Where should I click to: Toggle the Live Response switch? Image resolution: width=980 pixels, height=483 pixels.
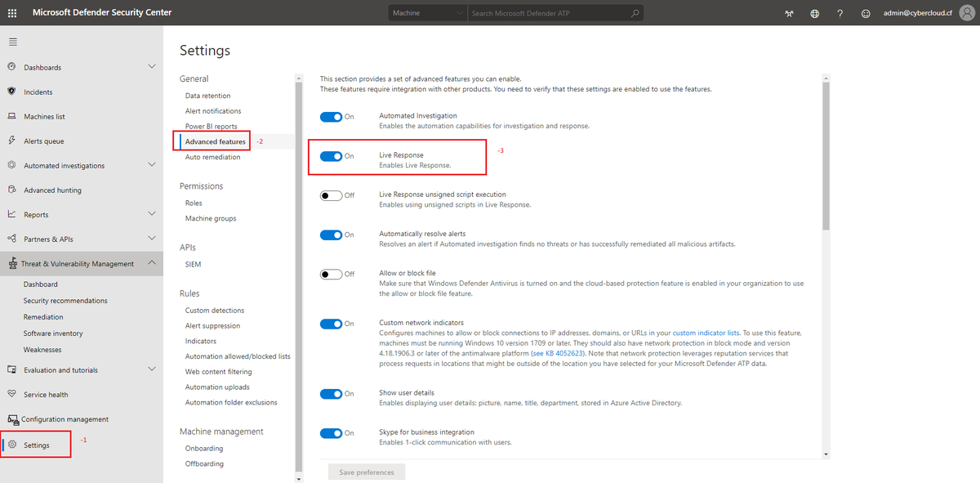[x=331, y=156]
